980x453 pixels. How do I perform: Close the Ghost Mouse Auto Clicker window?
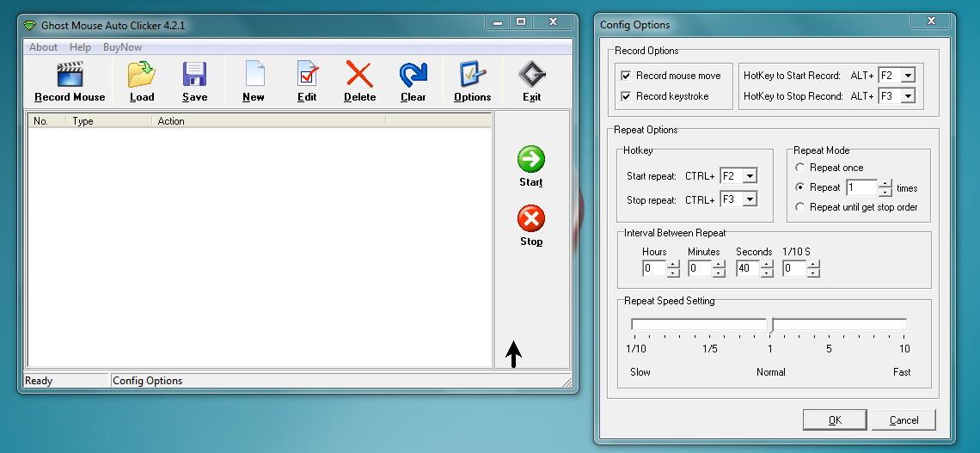pos(553,21)
